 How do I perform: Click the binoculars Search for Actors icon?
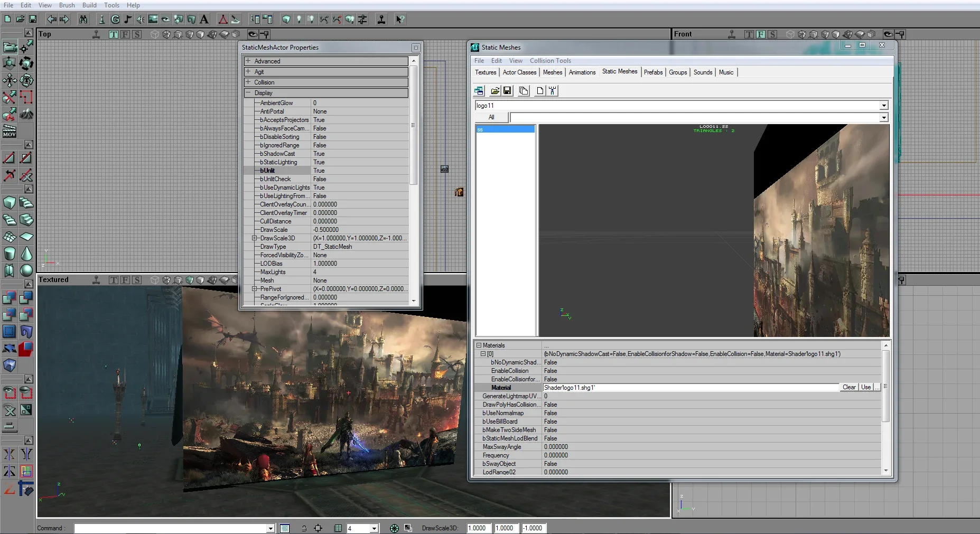click(83, 20)
